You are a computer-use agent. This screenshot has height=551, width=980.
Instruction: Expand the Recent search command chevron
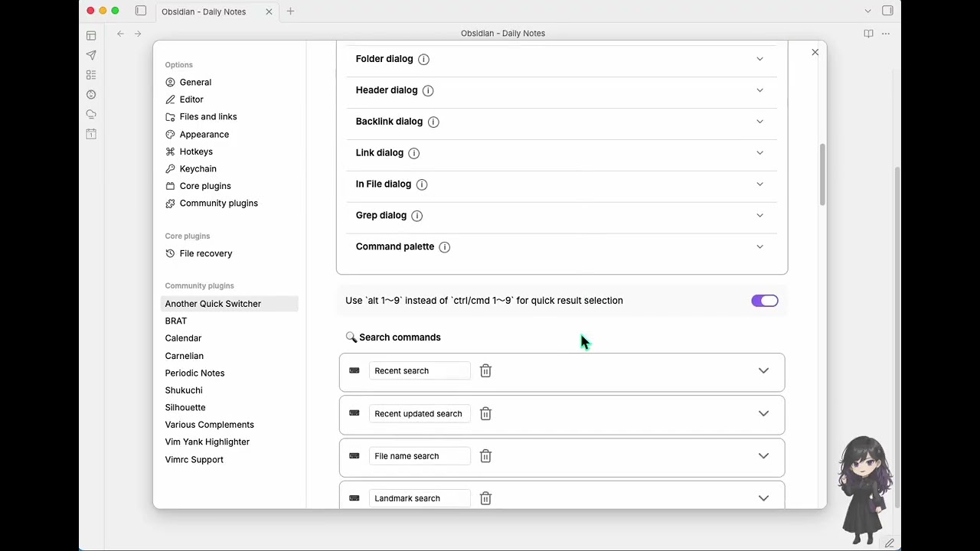click(763, 371)
